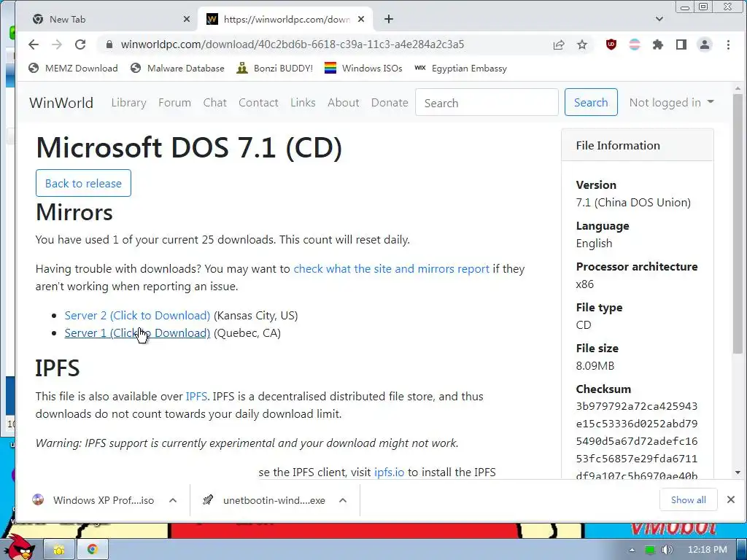Click the Back to release button

(x=83, y=183)
